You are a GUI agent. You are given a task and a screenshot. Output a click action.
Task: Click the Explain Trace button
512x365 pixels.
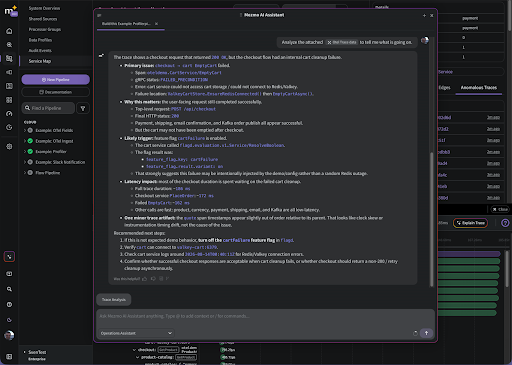tap(470, 223)
